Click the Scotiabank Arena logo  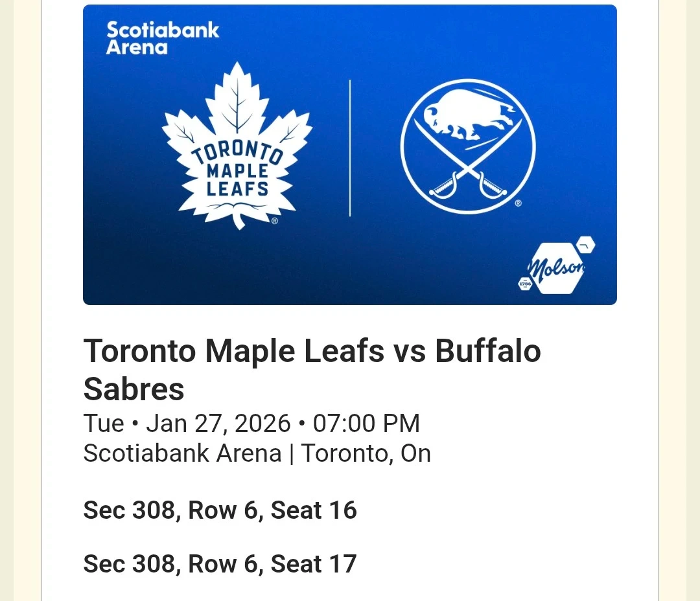[x=163, y=38]
